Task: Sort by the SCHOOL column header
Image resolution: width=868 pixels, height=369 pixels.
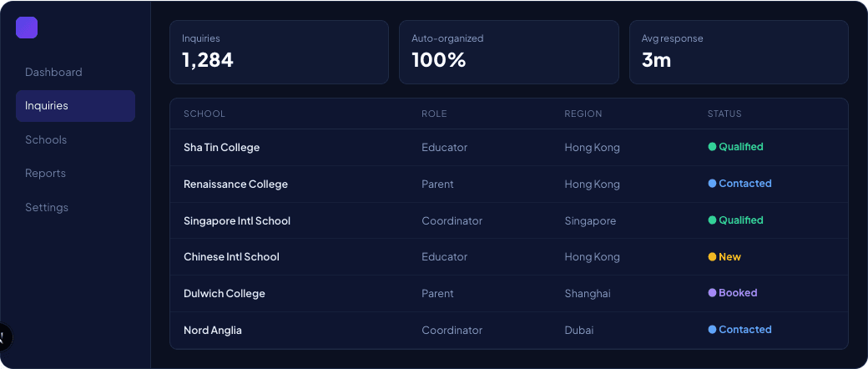Action: pos(204,114)
